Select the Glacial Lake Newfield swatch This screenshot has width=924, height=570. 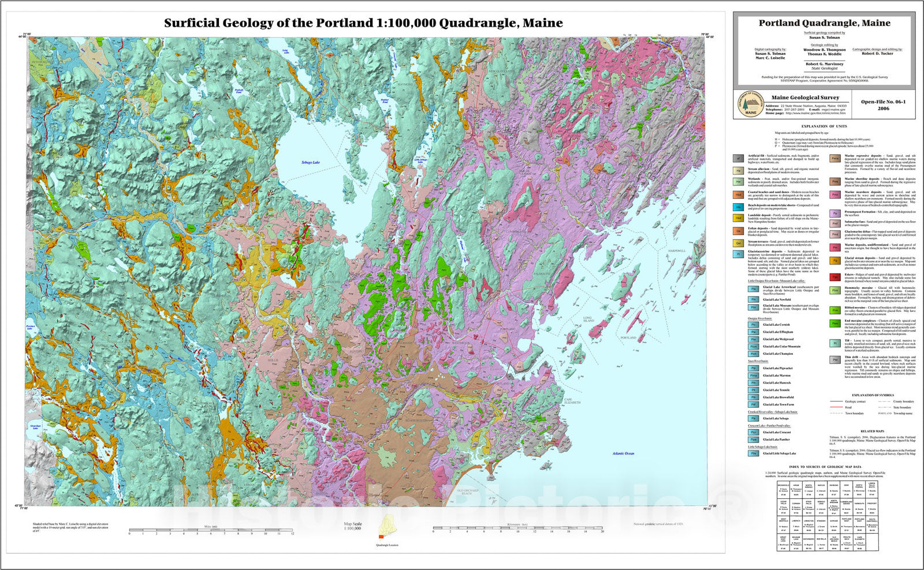[x=754, y=299]
